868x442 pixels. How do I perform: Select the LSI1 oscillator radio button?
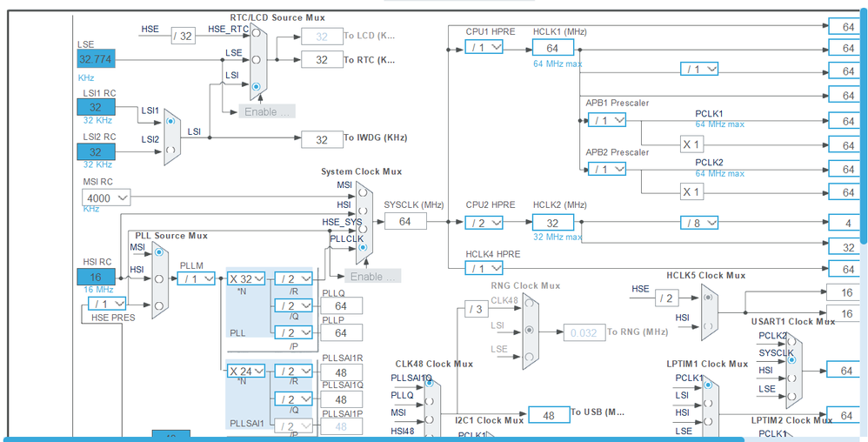[x=170, y=120]
